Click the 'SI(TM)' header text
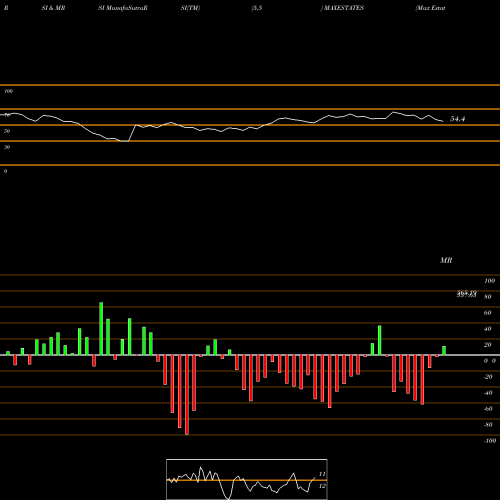Screen dimensions: 500x500 pos(190,8)
